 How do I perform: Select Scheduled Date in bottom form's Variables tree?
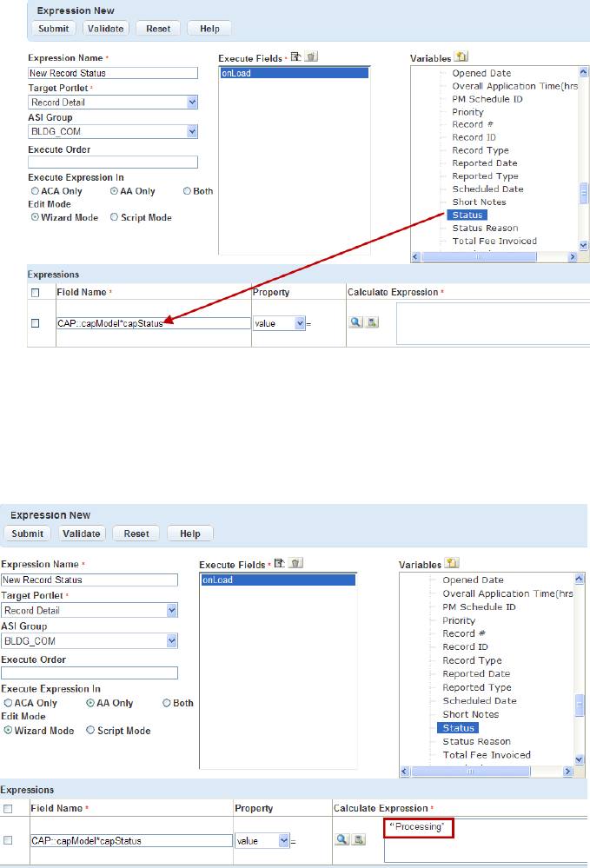pyautogui.click(x=480, y=701)
